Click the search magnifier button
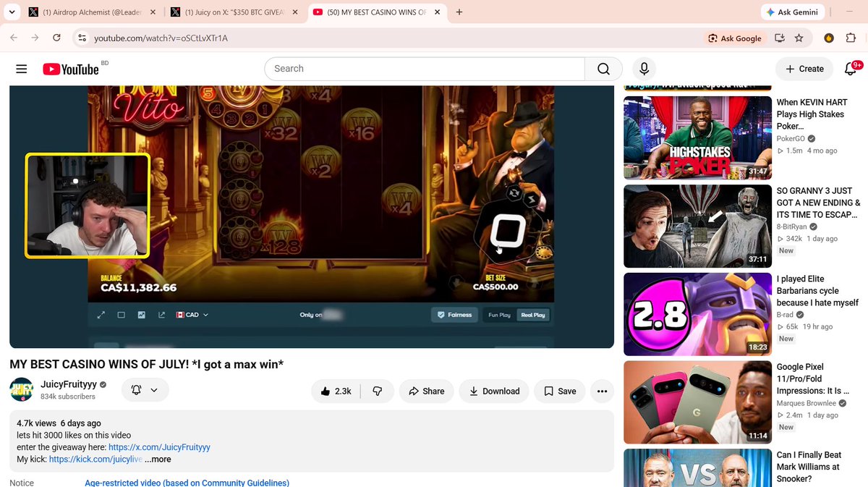 (x=603, y=69)
